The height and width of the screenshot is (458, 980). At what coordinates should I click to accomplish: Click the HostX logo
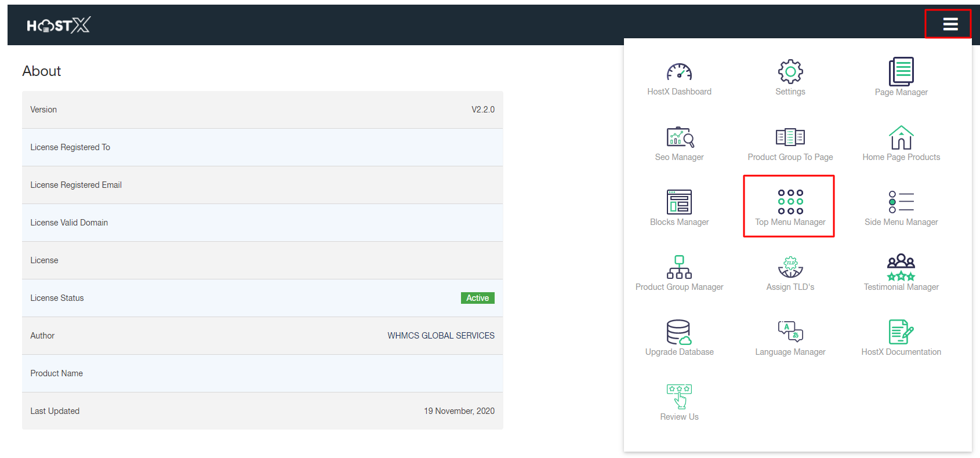(x=59, y=25)
